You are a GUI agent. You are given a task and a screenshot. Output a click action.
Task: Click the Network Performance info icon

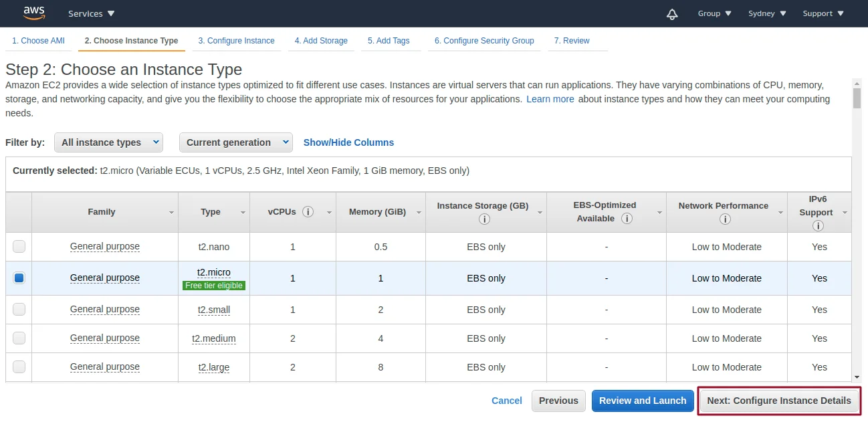[724, 219]
